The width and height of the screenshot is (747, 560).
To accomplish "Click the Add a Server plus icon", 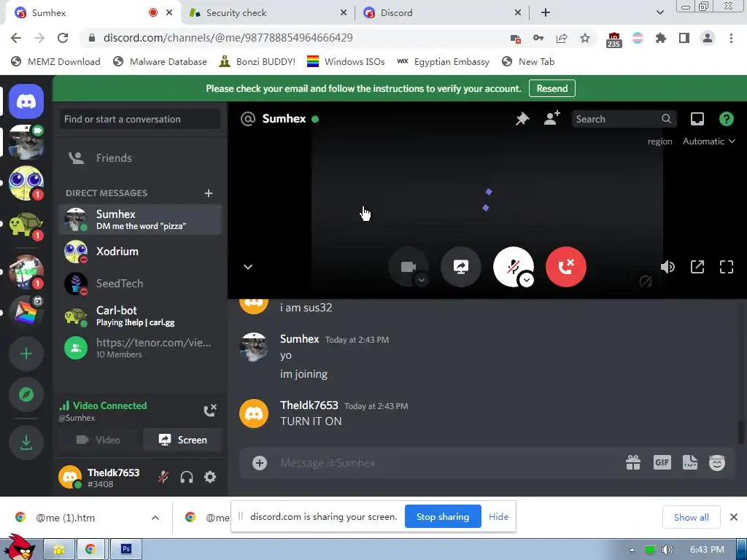I will click(x=26, y=354).
